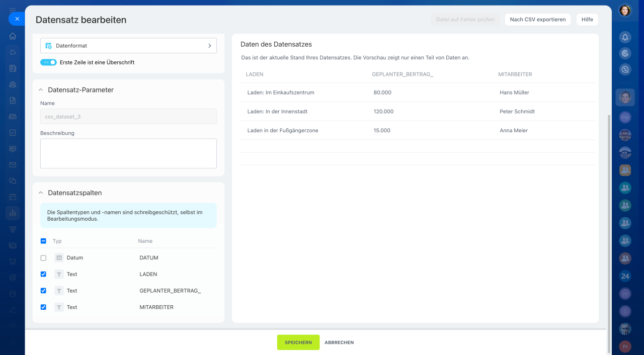Close the slider with the X button
The height and width of the screenshot is (355, 644).
point(17,19)
